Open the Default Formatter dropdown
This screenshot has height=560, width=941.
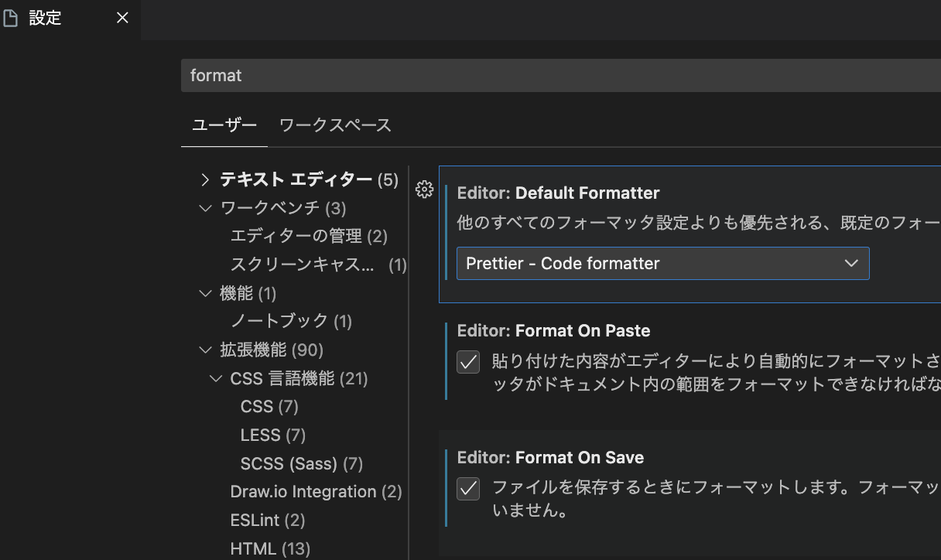(662, 263)
